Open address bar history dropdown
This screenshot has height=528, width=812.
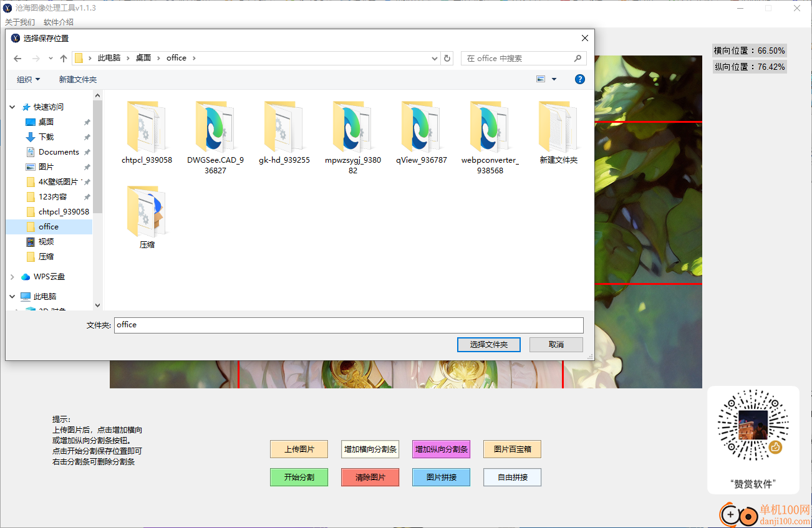tap(435, 58)
